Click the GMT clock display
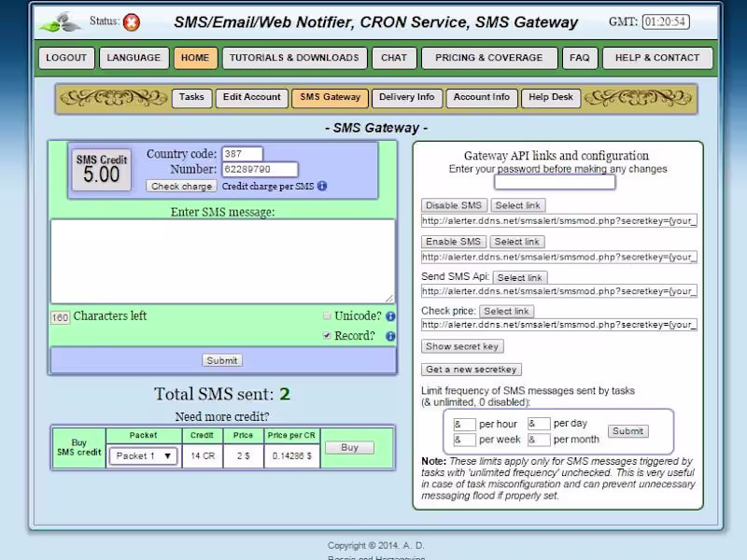The height and width of the screenshot is (560, 747). click(666, 21)
